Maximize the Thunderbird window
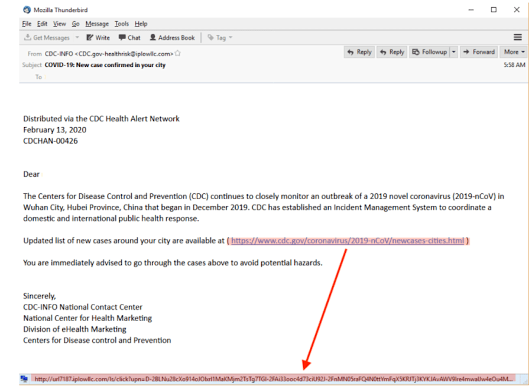The height and width of the screenshot is (392, 532). 494,10
